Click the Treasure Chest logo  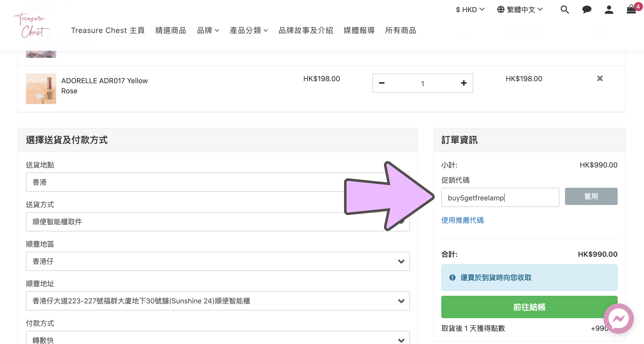(x=31, y=25)
